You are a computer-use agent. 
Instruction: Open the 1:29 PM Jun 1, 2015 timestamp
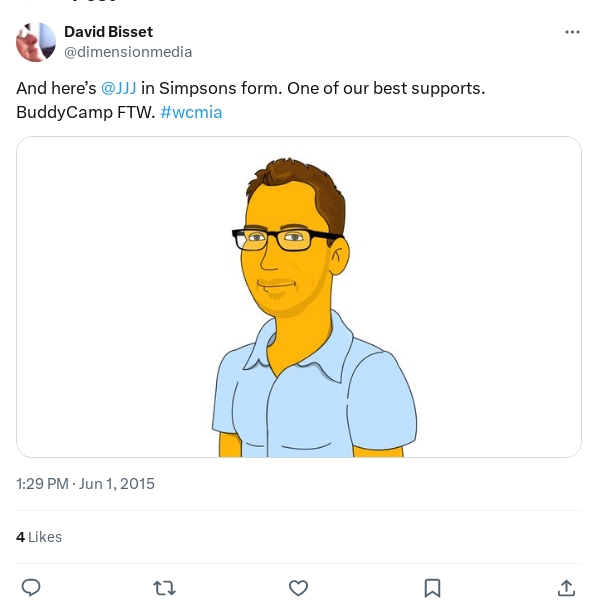click(x=85, y=484)
